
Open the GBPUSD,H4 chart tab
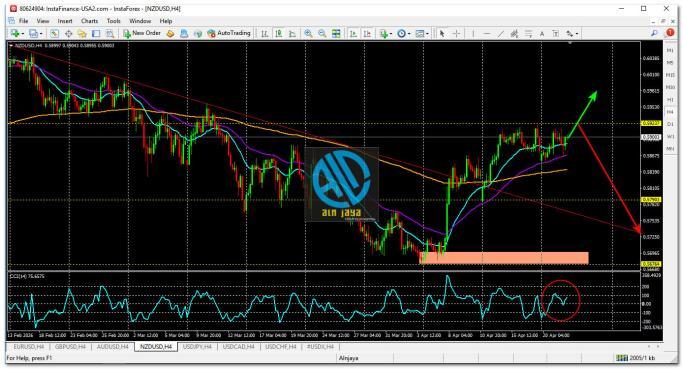[71, 347]
